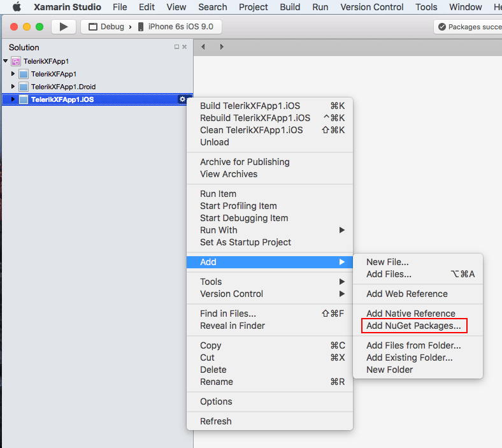Select View Archives
Screen dimensions: 502x448
click(x=269, y=174)
